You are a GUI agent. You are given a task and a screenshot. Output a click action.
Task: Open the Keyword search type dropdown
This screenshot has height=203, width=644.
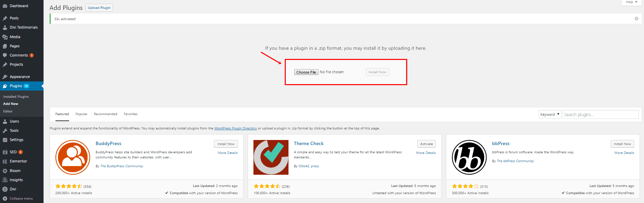550,114
